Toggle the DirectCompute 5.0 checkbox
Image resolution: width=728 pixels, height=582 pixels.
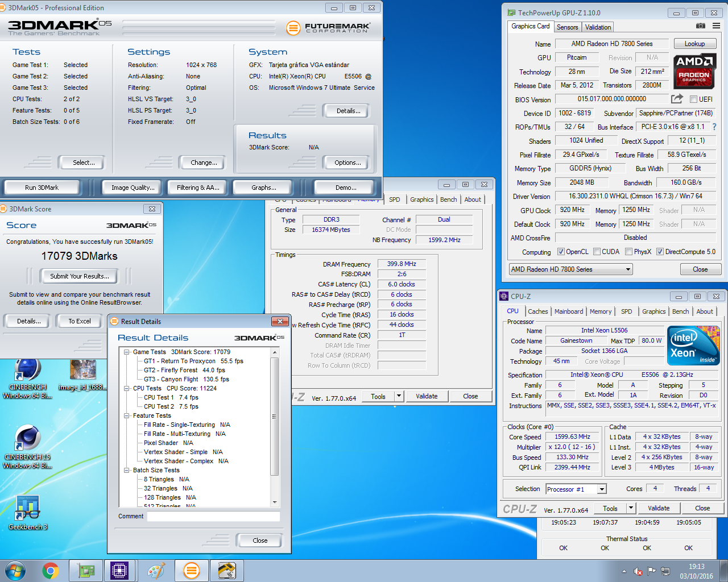point(660,251)
